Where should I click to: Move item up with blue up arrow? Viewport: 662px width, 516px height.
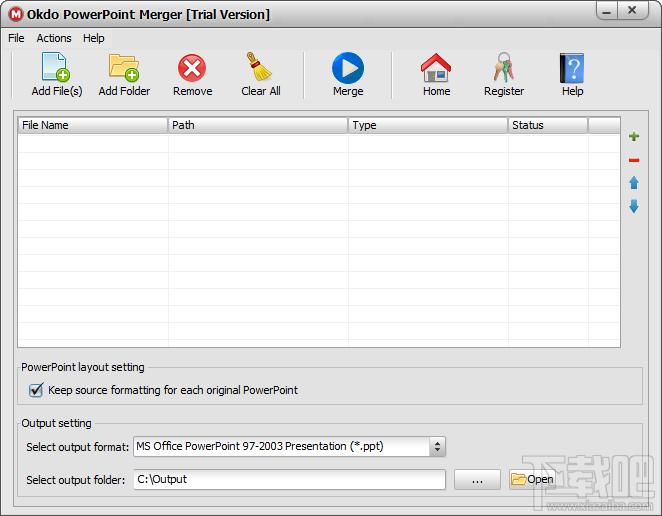[634, 183]
